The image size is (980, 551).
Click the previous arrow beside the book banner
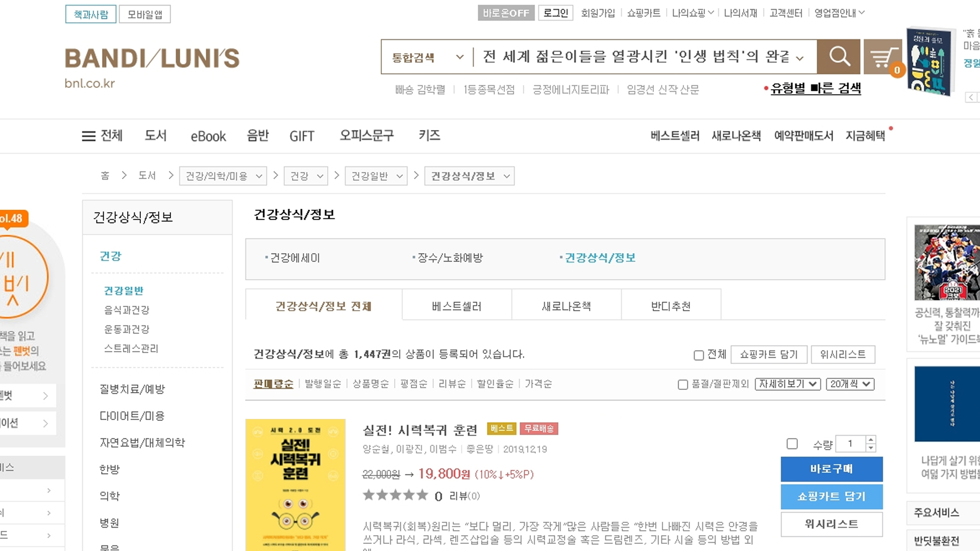tap(971, 97)
